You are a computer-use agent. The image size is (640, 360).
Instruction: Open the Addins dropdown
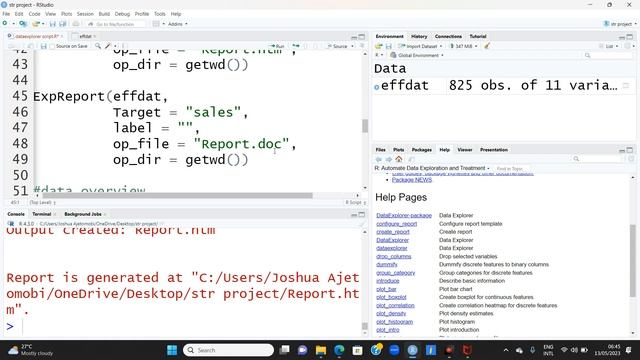pyautogui.click(x=178, y=24)
